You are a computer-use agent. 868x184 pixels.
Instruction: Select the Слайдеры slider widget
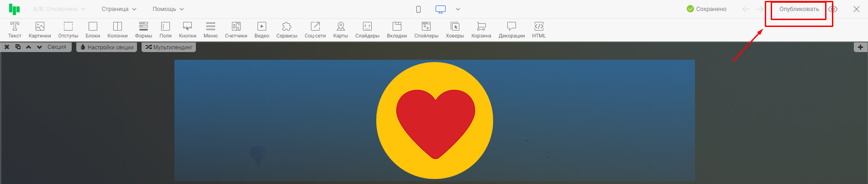tap(367, 29)
